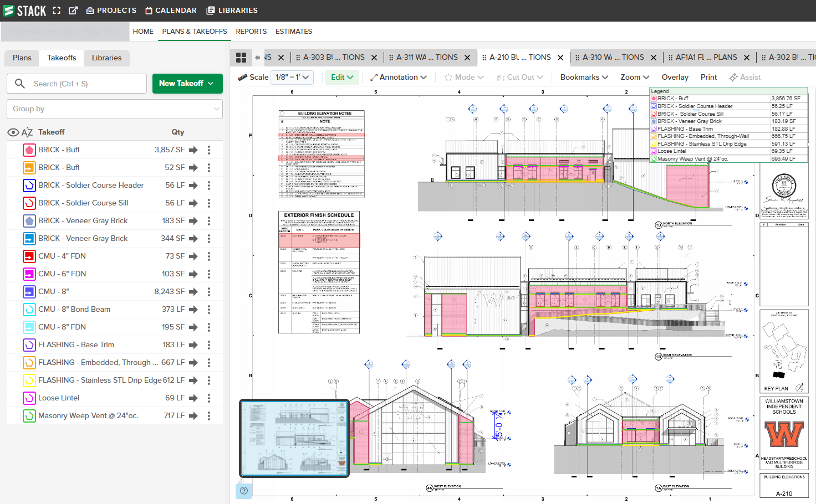
Task: Open the REPORTS menu tab
Action: tap(251, 32)
